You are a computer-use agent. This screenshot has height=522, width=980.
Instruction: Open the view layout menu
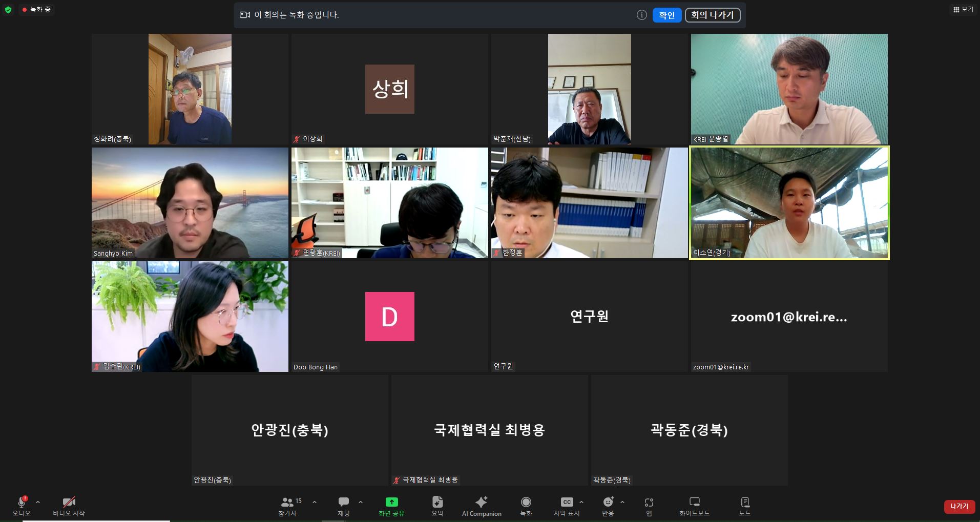coord(963,9)
